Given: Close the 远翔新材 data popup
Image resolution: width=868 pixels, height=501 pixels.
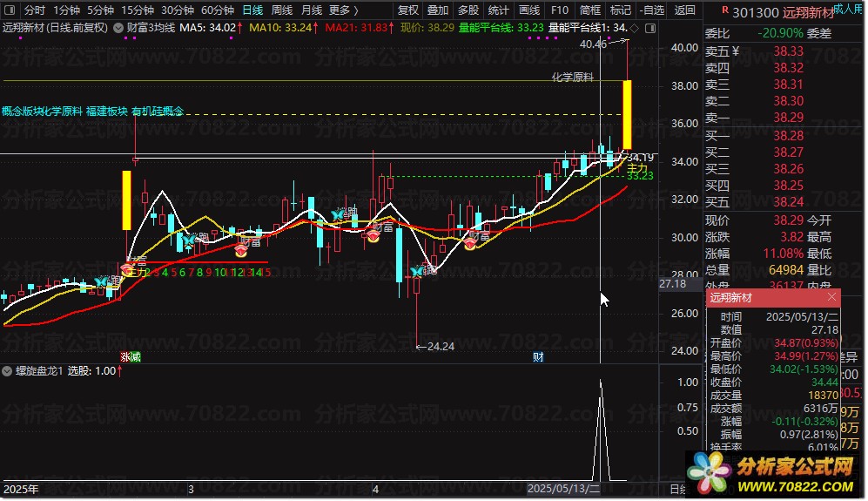Looking at the screenshot, I should click(x=831, y=297).
